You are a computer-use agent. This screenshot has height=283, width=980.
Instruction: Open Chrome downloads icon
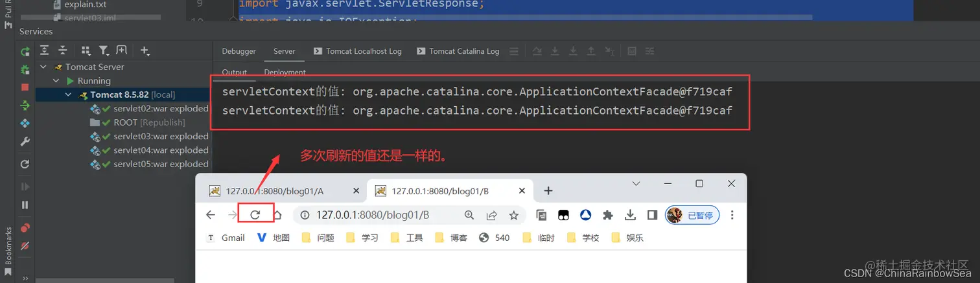coord(629,215)
